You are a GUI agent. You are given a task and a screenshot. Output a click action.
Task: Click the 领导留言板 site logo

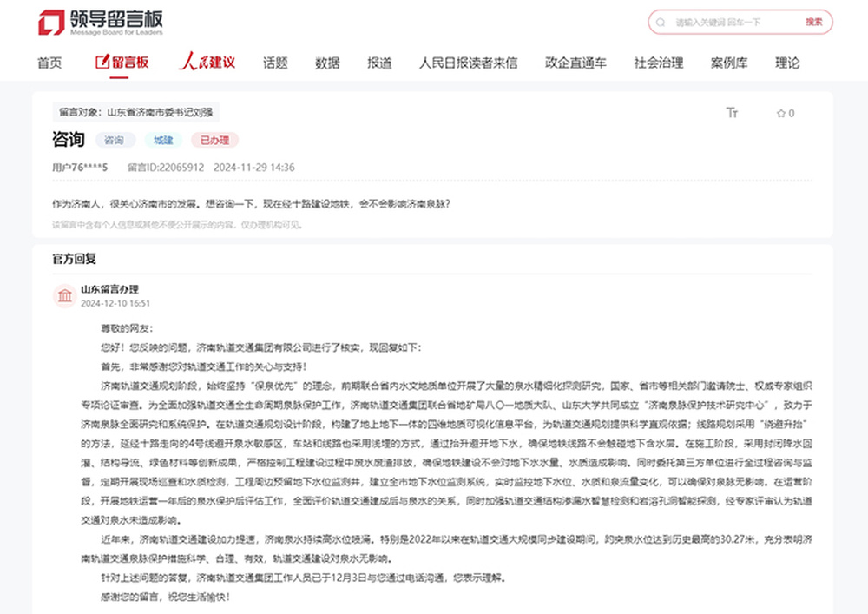tap(101, 22)
